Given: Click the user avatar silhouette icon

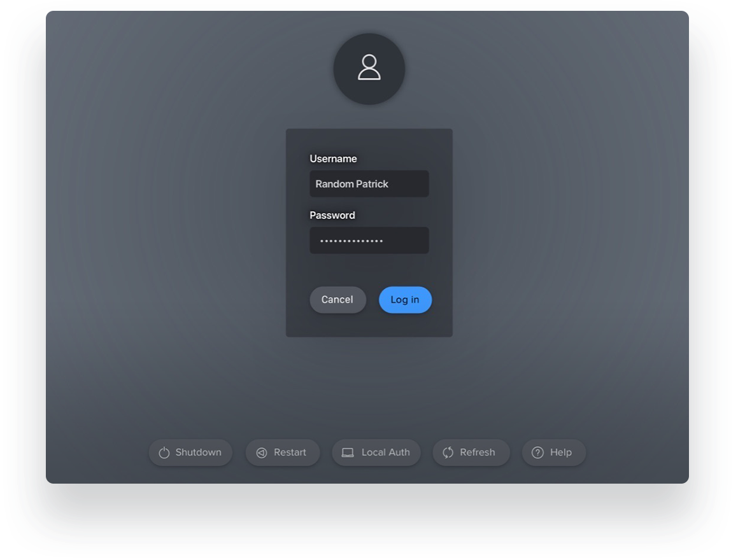Looking at the screenshot, I should tap(369, 67).
